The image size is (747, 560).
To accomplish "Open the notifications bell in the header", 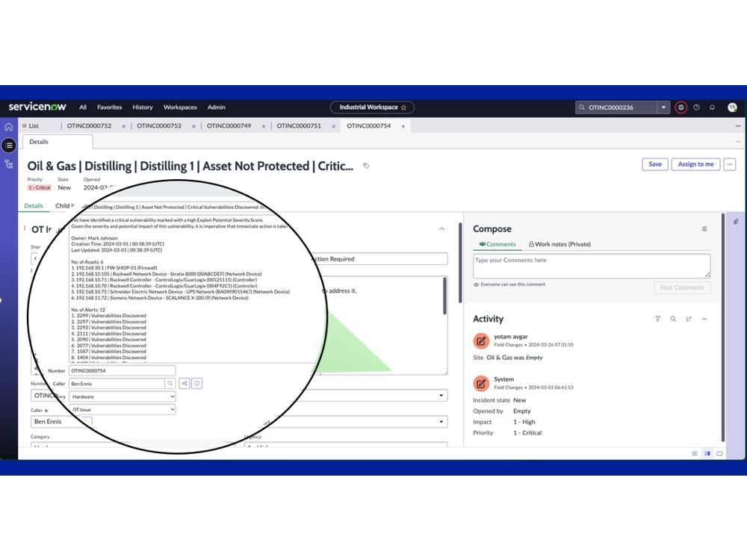I will click(713, 108).
